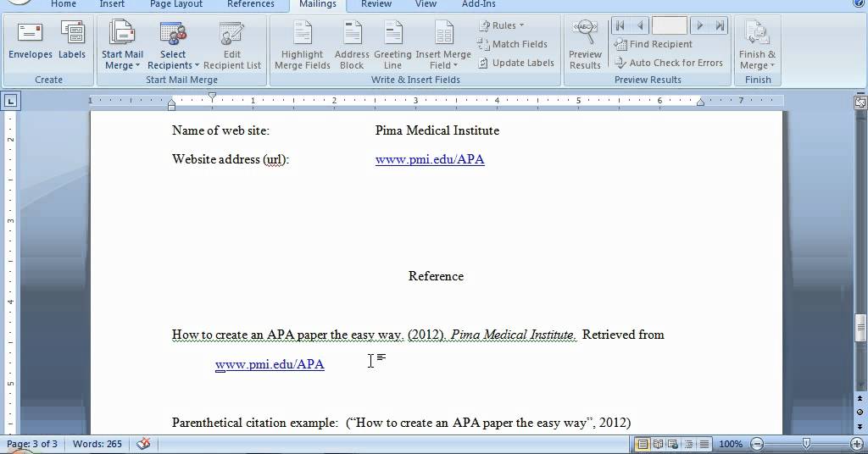Click the 100% zoom level button

[730, 444]
